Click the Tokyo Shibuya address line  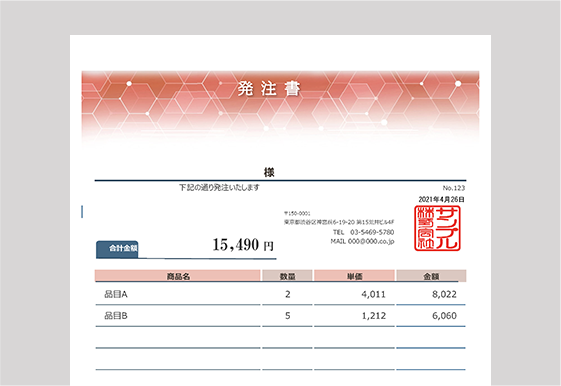coord(339,222)
